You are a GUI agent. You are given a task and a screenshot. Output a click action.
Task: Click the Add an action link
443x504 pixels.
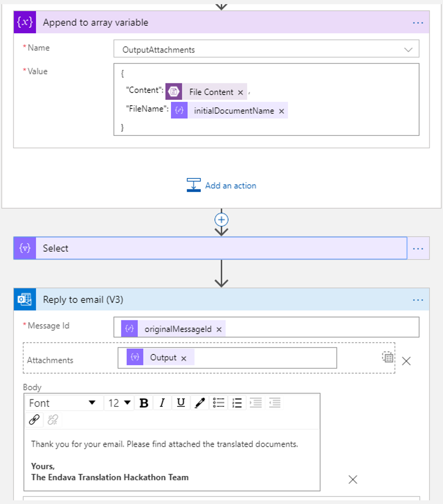[x=221, y=186]
